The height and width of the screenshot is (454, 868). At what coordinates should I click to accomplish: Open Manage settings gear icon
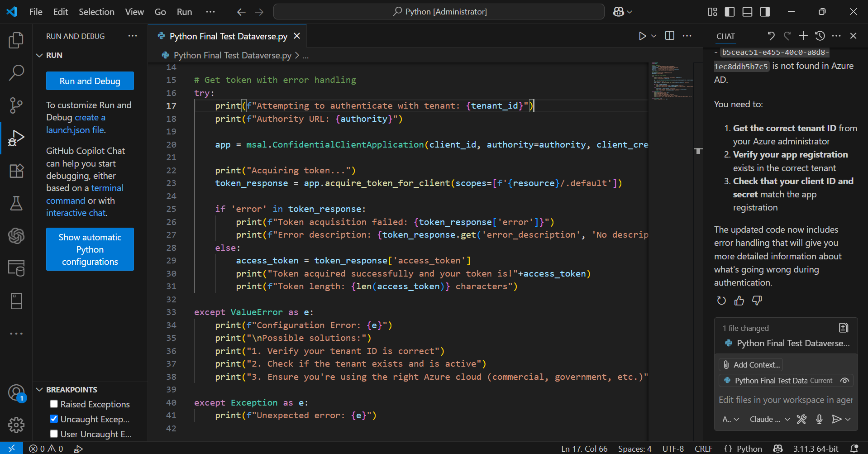pos(16,425)
